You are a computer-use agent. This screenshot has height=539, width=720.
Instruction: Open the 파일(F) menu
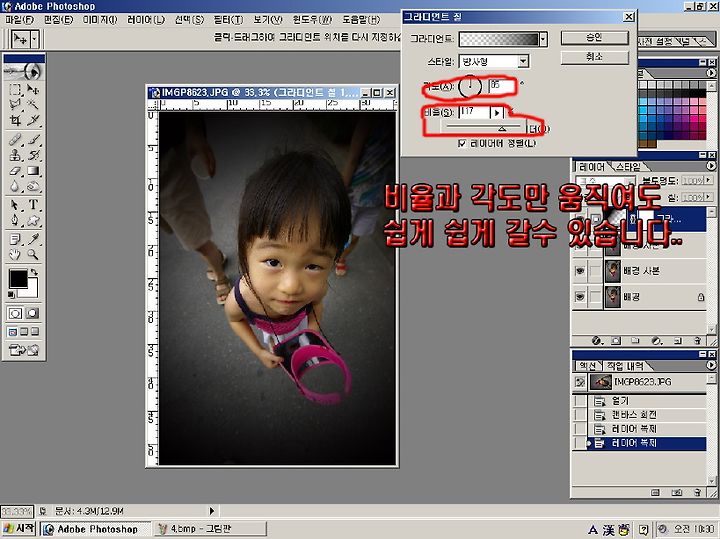point(20,20)
